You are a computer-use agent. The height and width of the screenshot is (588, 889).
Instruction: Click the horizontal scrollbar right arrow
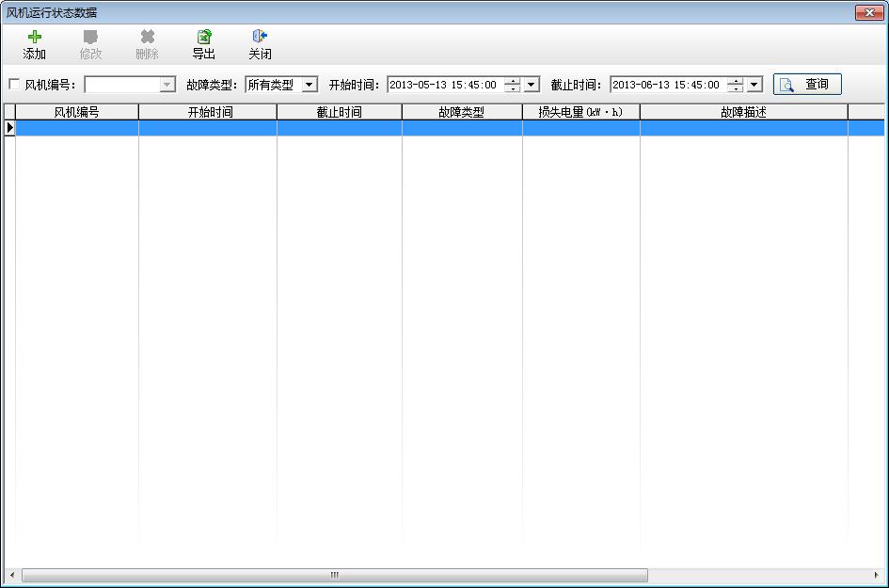tap(877, 575)
